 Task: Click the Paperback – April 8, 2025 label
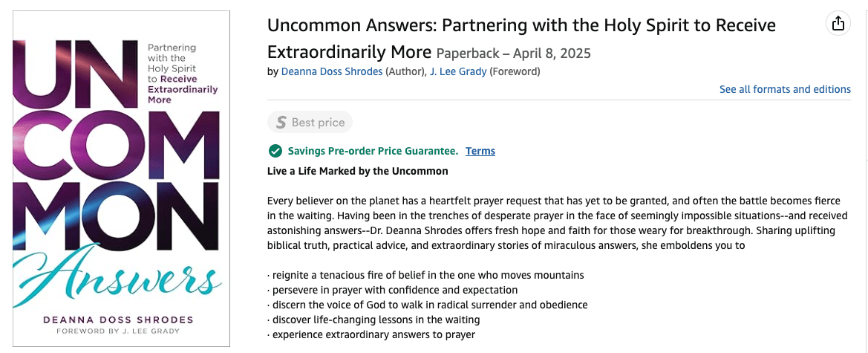tap(514, 54)
